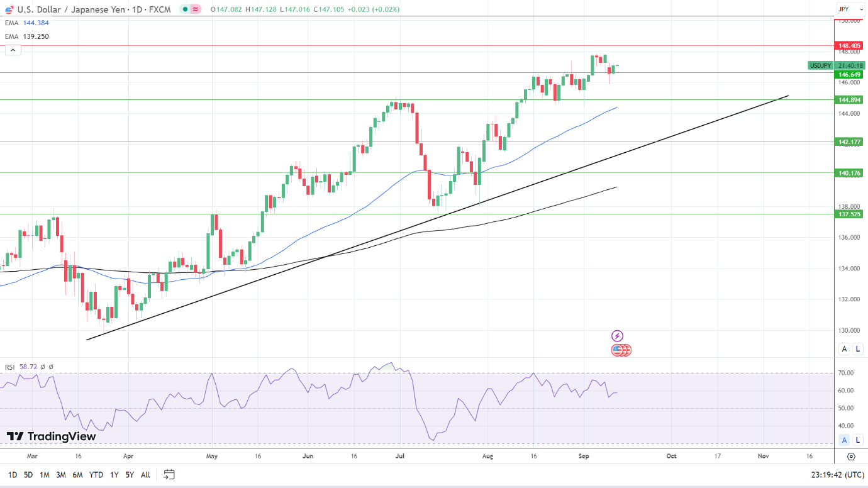Disable auto scale A in RSI pane
This screenshot has width=868, height=488.
844,440
